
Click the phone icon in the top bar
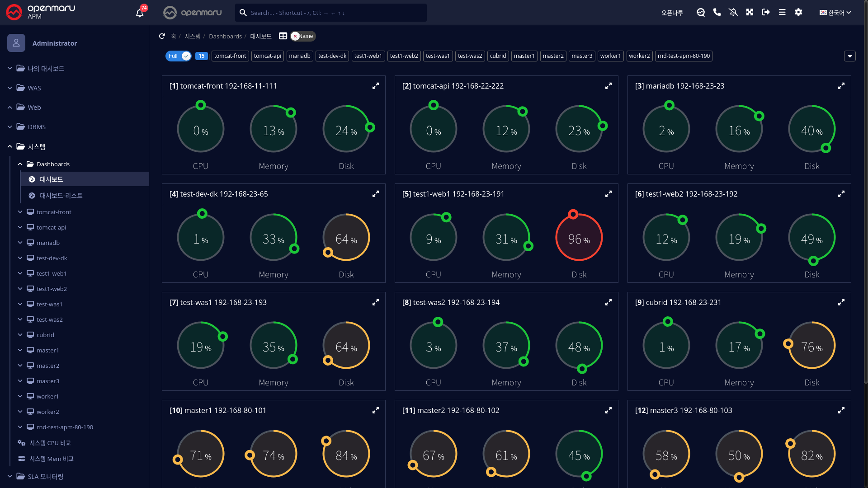717,12
